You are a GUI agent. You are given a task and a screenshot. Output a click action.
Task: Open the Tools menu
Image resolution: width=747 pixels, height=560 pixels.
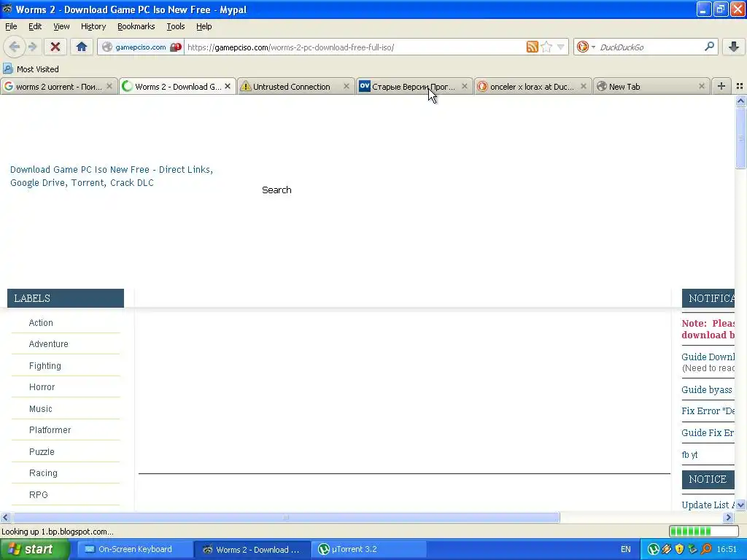click(x=175, y=26)
